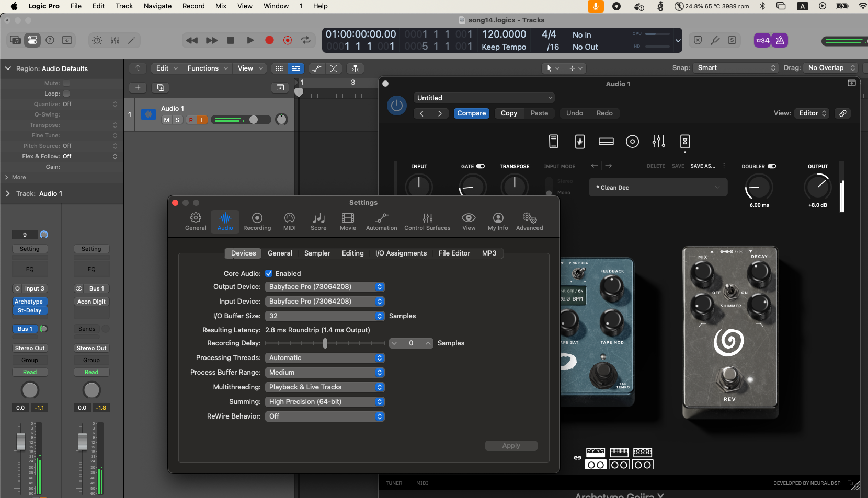Open the Output Device dropdown
The width and height of the screenshot is (868, 498).
[325, 287]
